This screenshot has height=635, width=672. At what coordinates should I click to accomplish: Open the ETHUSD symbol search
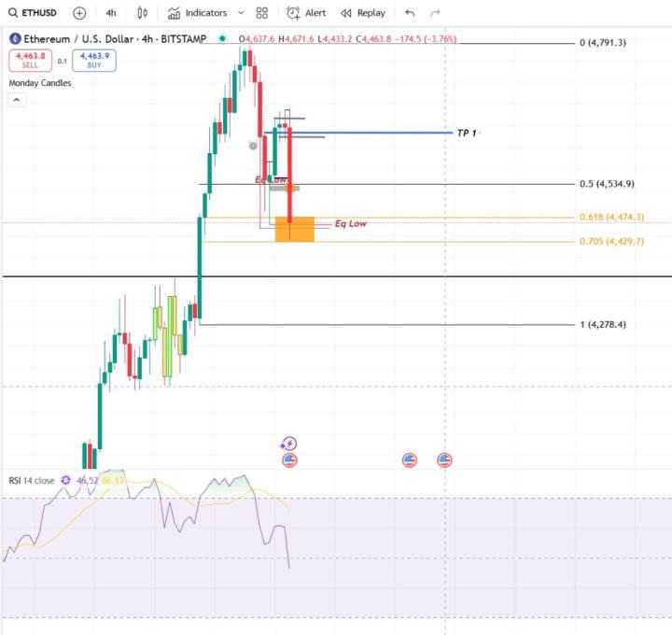click(x=33, y=13)
